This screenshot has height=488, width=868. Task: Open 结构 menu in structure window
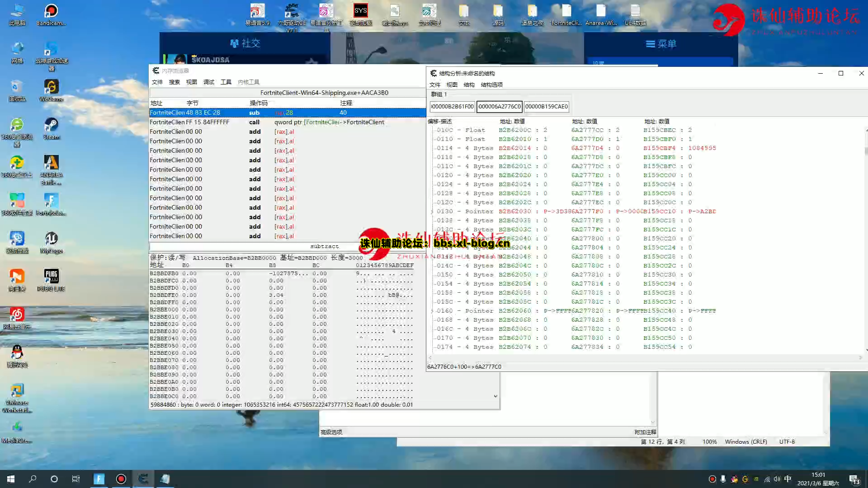pyautogui.click(x=469, y=84)
